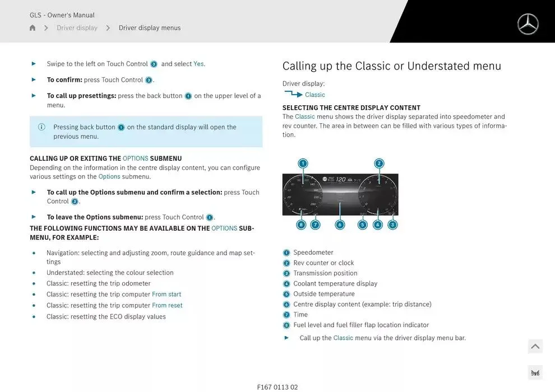This screenshot has width=555, height=392.
Task: Click callout 4 below the display image
Action: [378, 225]
